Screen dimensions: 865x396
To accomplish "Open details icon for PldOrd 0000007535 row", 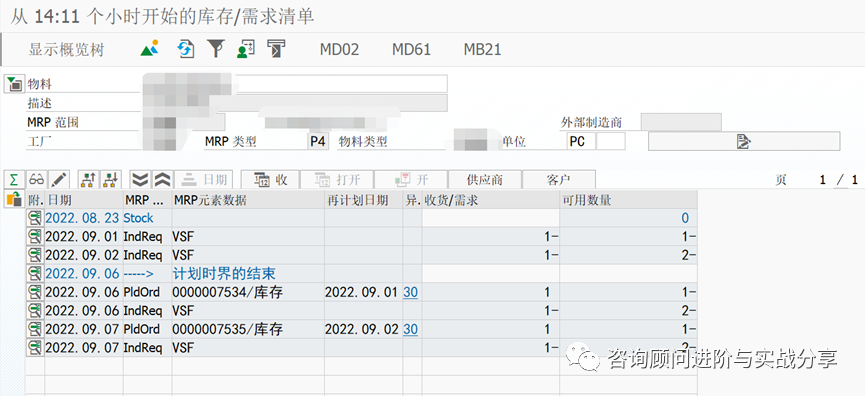I will point(35,329).
